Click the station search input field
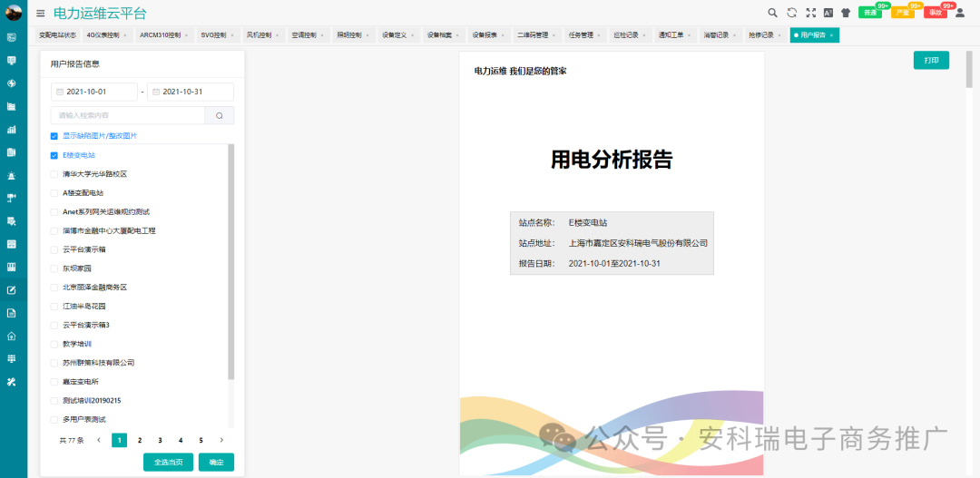The width and height of the screenshot is (980, 478). click(128, 115)
